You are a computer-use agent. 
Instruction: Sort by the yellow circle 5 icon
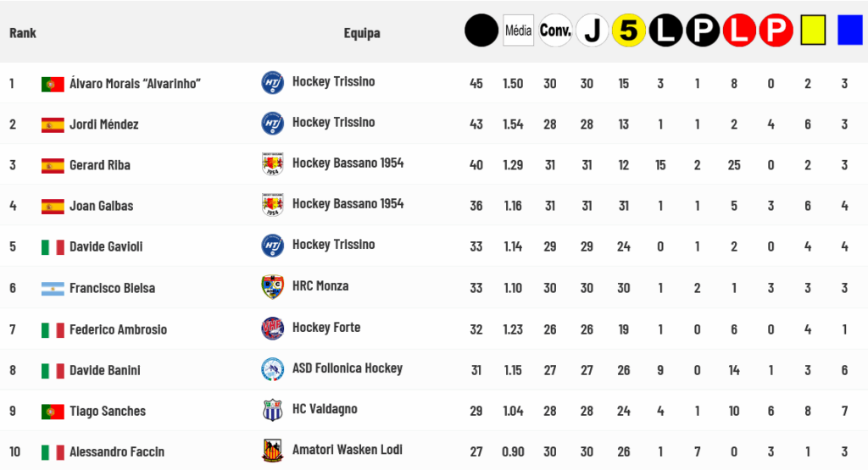coord(628,30)
